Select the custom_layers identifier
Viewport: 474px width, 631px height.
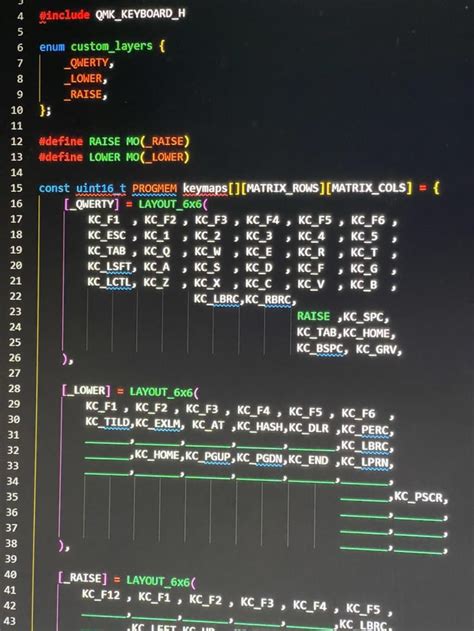(x=111, y=46)
